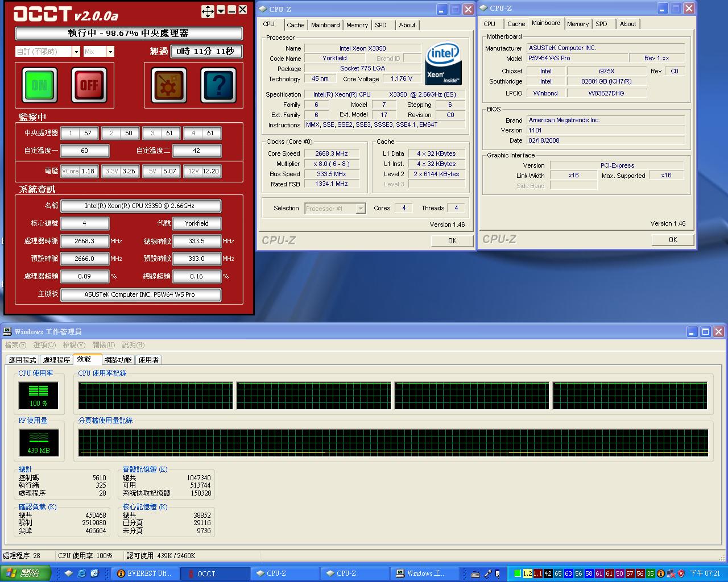This screenshot has height=582, width=728.
Task: Click the 65 temperature tray icon
Action: click(558, 573)
